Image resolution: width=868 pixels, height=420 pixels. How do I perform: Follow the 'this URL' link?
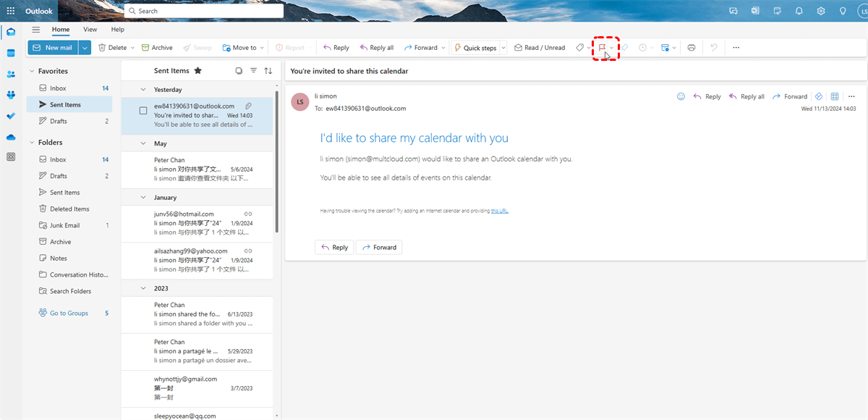499,211
